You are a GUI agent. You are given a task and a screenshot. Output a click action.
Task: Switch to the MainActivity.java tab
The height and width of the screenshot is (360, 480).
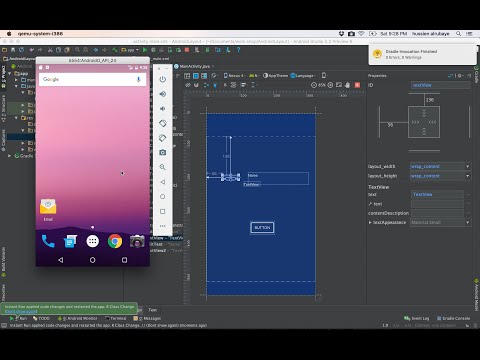tap(193, 66)
